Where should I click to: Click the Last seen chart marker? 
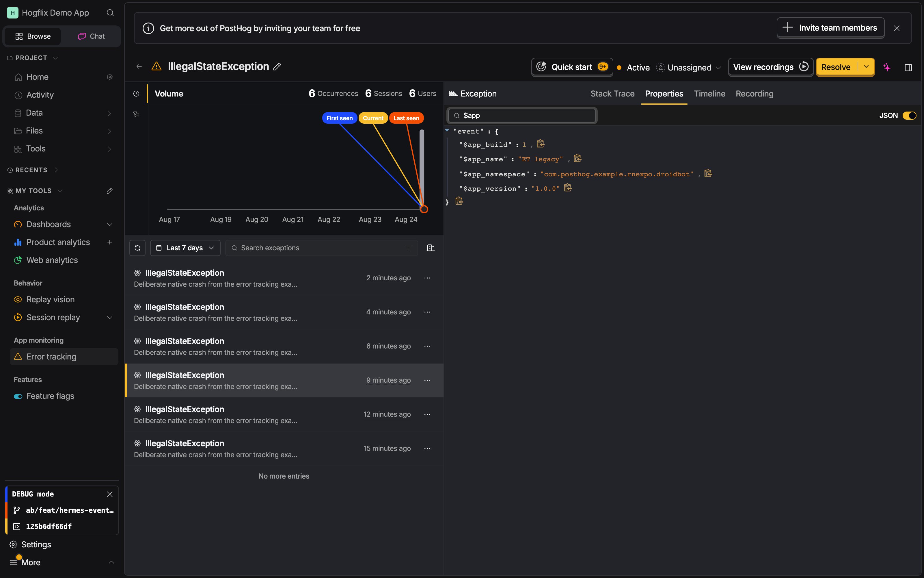point(406,118)
